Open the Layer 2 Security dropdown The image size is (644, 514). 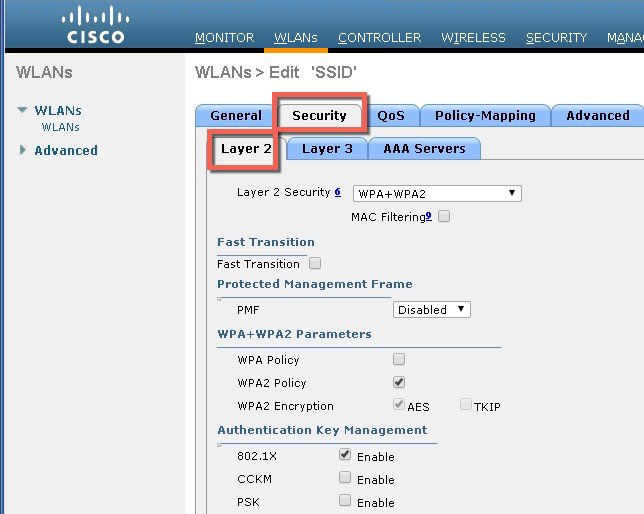tap(437, 193)
